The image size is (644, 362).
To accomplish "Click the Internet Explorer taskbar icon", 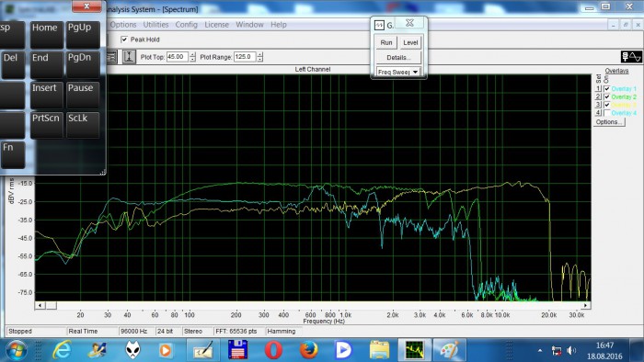I will 62,351.
